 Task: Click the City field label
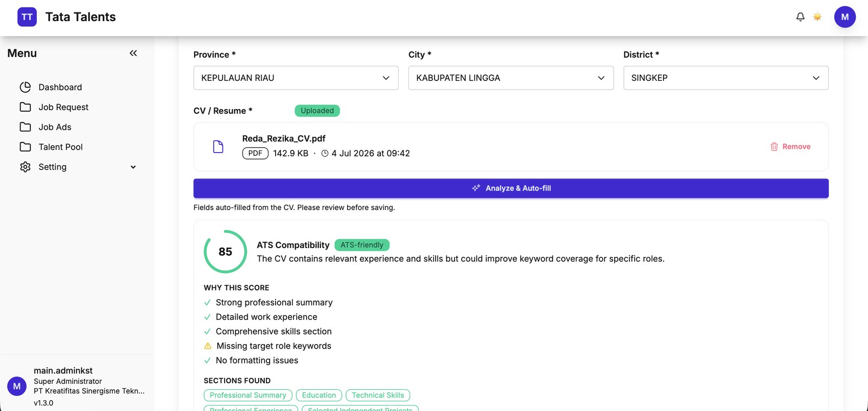420,54
